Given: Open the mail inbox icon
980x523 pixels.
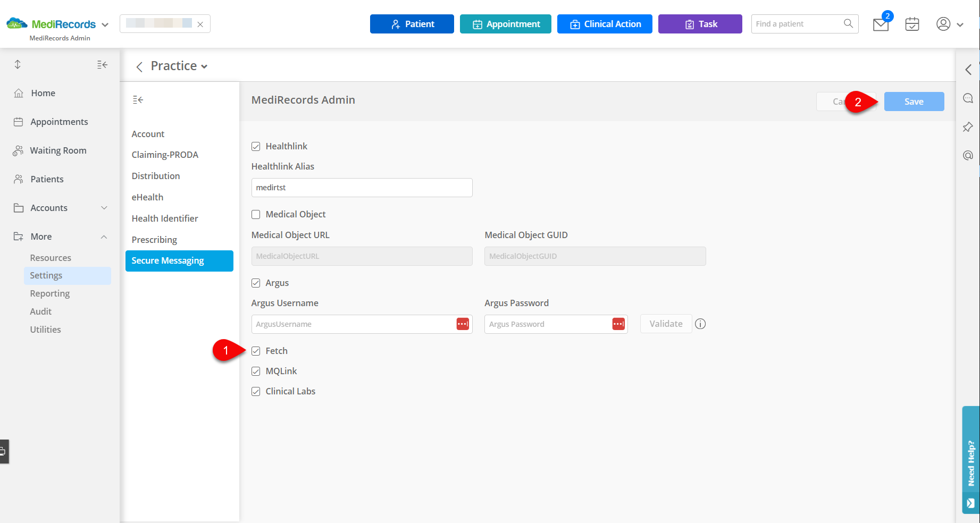Looking at the screenshot, I should coord(881,24).
